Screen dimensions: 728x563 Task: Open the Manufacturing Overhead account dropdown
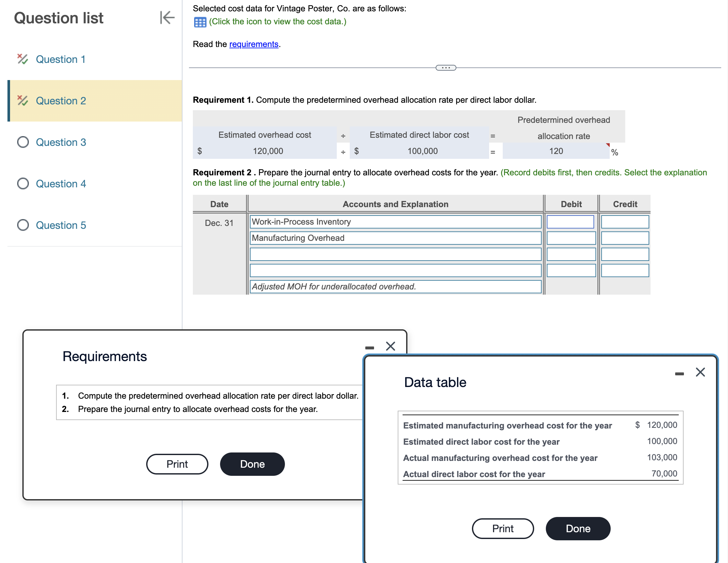395,238
